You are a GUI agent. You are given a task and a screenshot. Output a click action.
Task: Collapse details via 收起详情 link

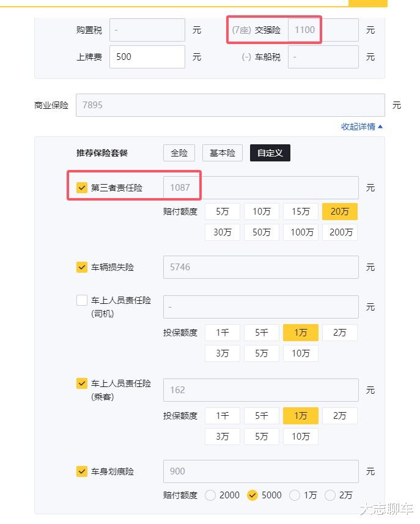(x=362, y=127)
